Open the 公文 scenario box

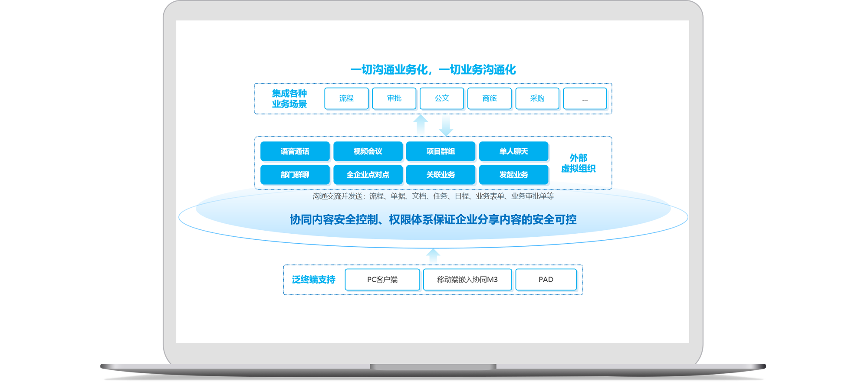[x=442, y=98]
